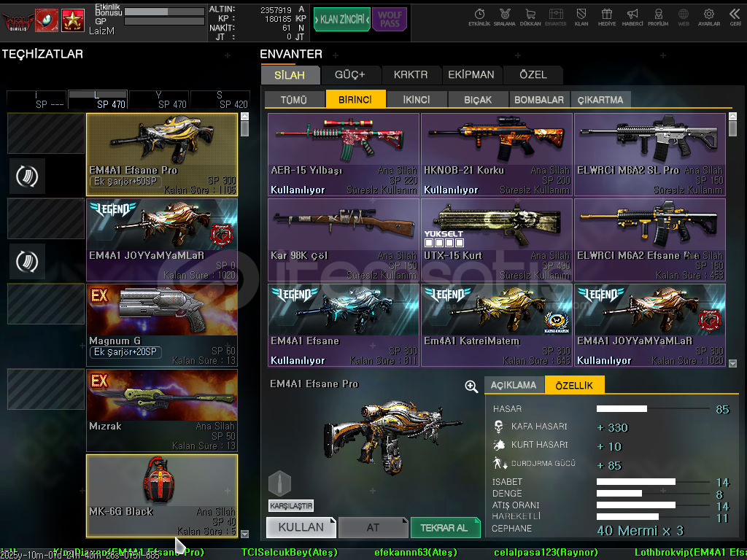Select the AER-15 Yılbaşı weapon card

[x=344, y=155]
